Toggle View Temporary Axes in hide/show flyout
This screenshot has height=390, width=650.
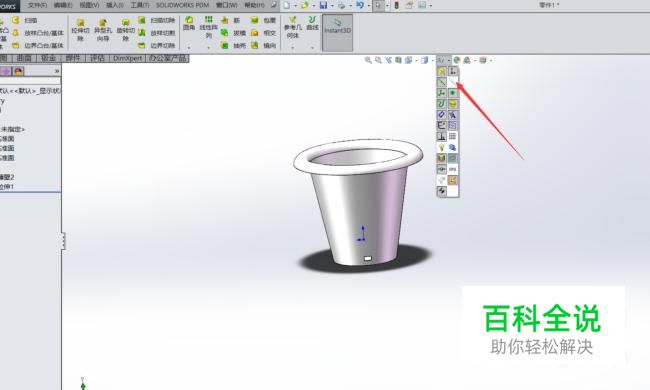[x=452, y=82]
